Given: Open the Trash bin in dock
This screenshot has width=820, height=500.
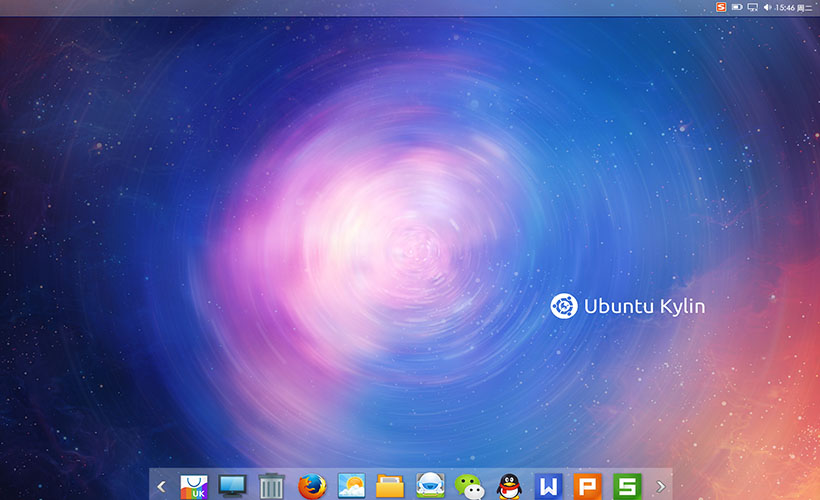Looking at the screenshot, I should [272, 487].
